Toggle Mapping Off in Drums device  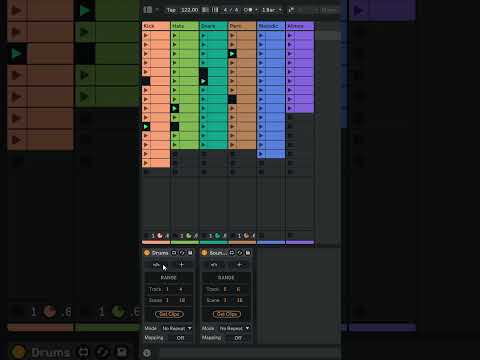click(x=180, y=338)
